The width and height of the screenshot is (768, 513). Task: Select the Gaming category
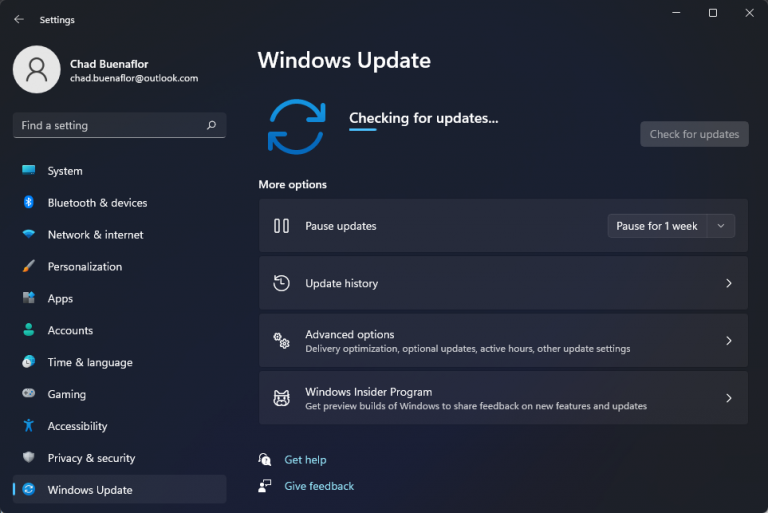(x=120, y=394)
